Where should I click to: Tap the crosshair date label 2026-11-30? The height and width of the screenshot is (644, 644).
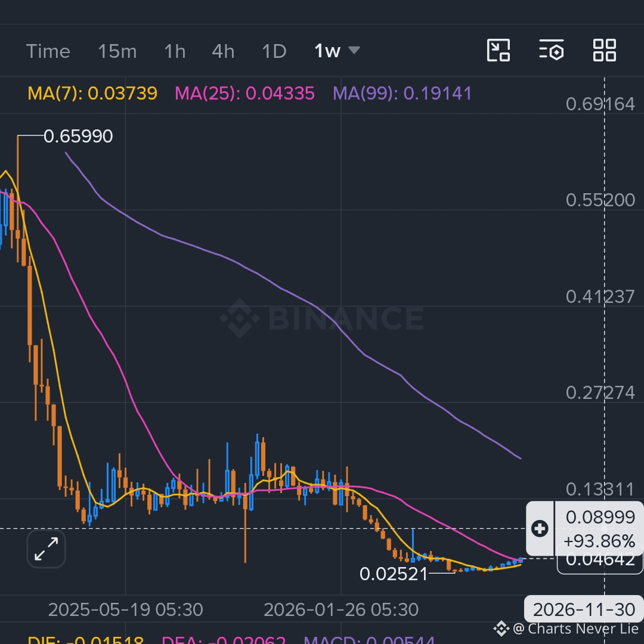click(584, 609)
